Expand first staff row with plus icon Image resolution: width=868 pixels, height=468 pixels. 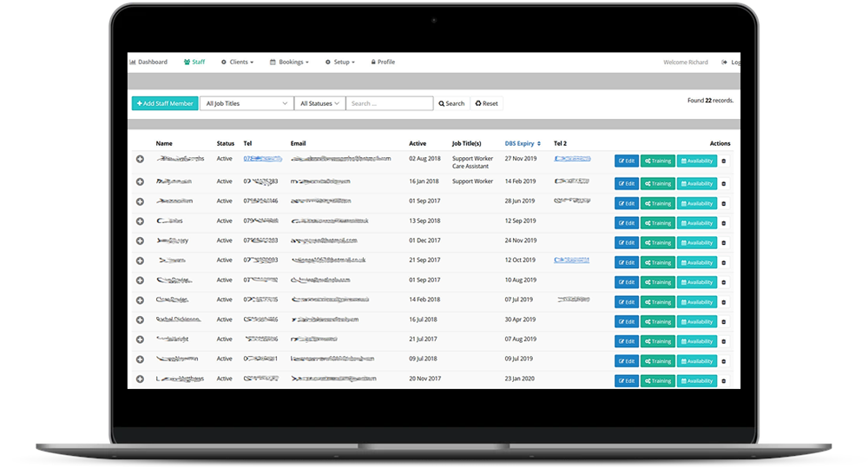tap(140, 159)
